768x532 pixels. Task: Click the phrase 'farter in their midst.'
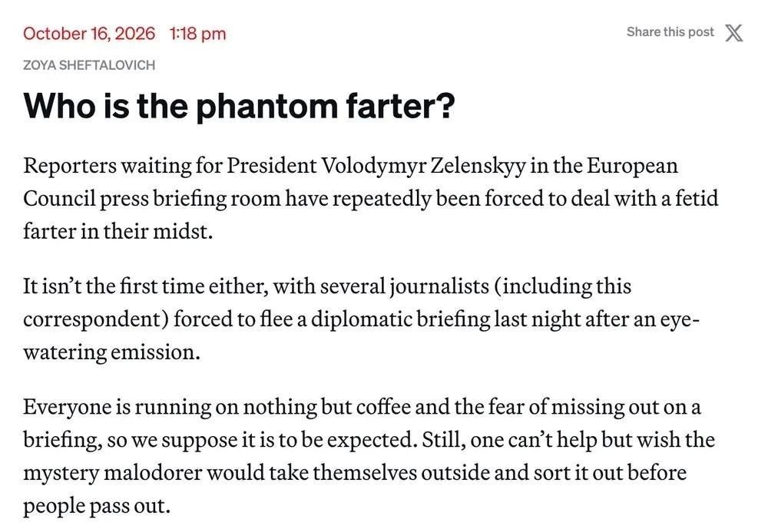118,231
